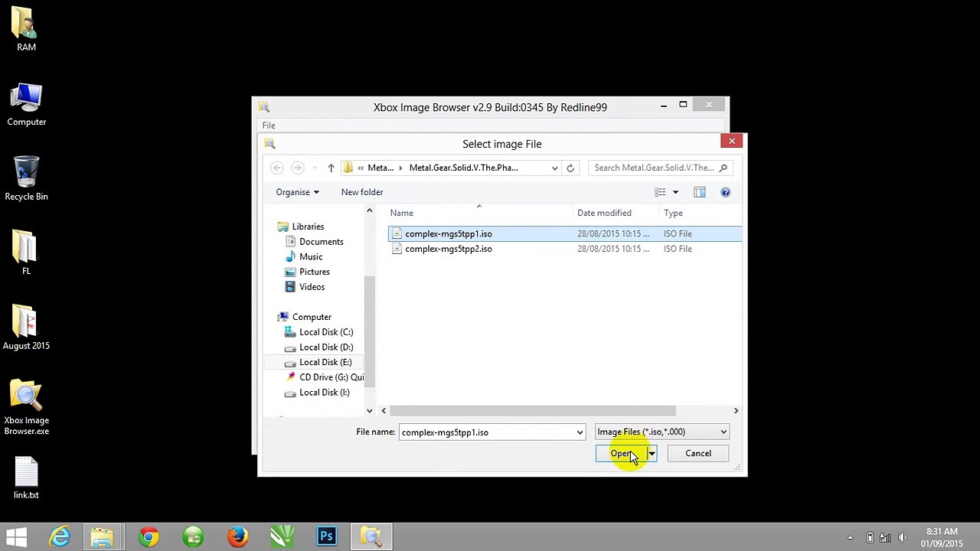This screenshot has width=980, height=551.
Task: Click the navigation pane scroll up arrow
Action: (369, 210)
